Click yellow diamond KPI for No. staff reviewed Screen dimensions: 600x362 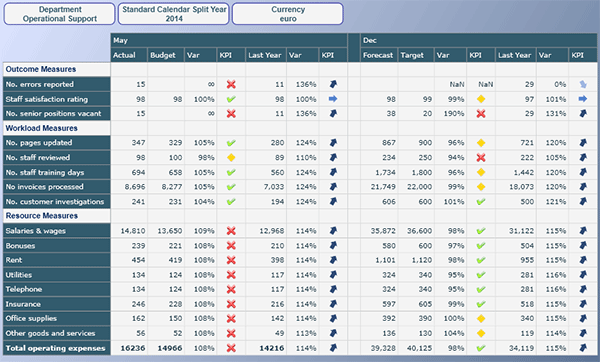point(231,158)
